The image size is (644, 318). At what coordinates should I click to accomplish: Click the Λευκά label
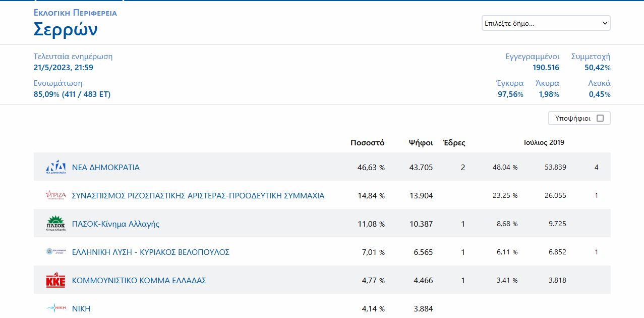599,83
